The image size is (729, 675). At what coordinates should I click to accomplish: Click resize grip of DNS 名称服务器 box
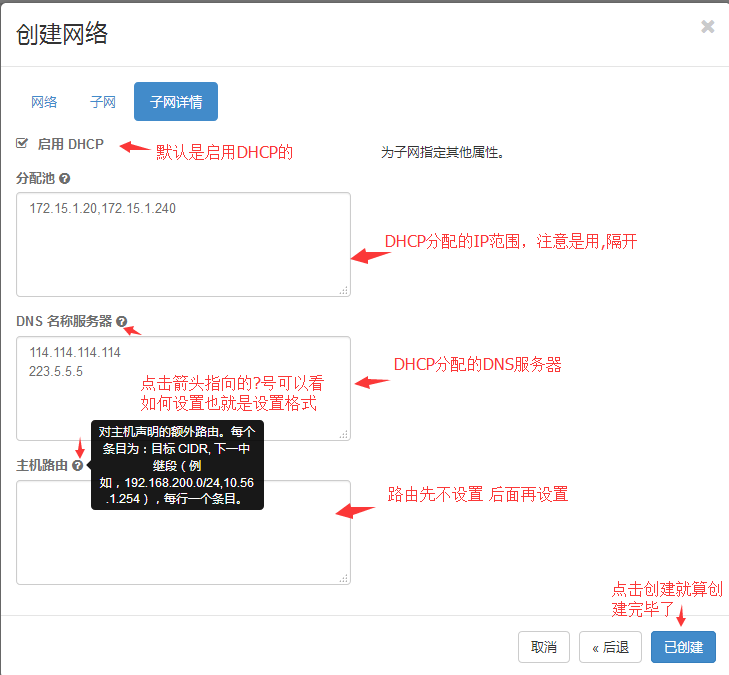point(343,434)
